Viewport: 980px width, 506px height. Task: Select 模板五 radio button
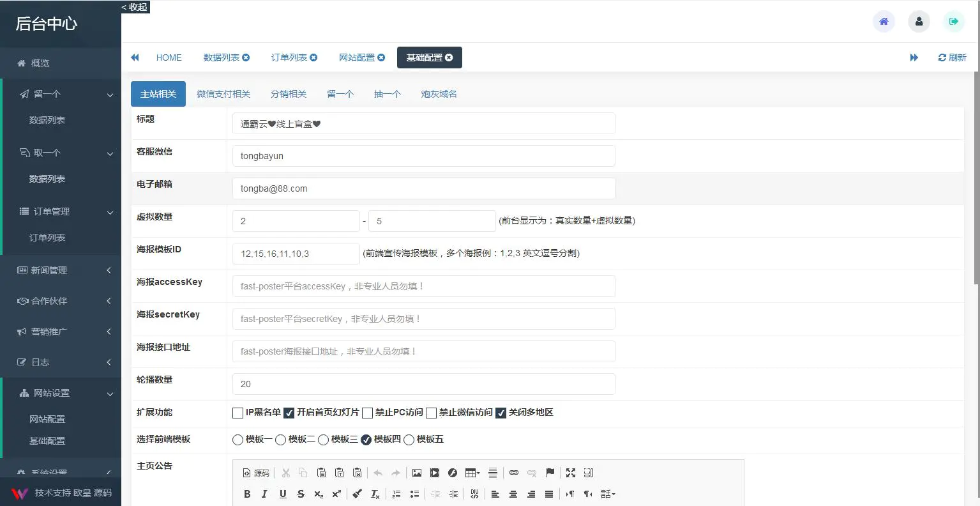coord(409,440)
